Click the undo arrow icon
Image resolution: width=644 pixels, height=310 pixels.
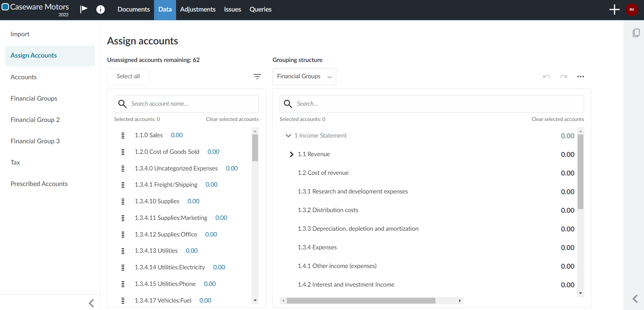click(x=546, y=77)
